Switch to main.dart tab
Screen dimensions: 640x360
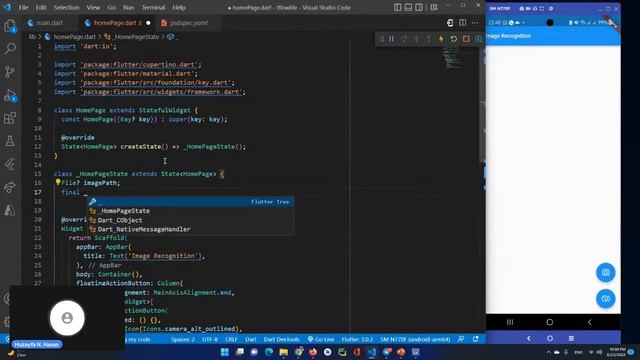(x=49, y=23)
